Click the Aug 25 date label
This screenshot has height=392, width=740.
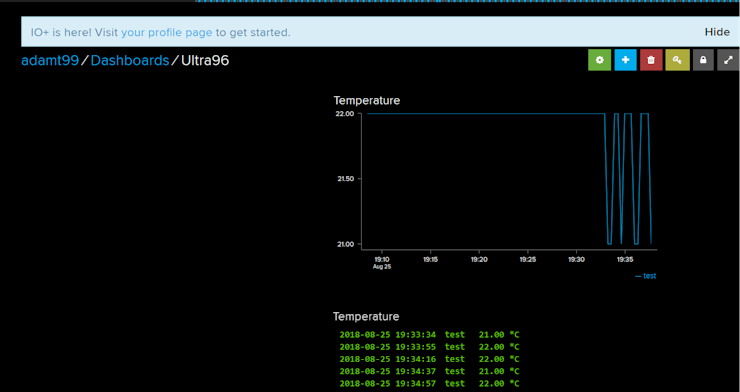(x=382, y=267)
